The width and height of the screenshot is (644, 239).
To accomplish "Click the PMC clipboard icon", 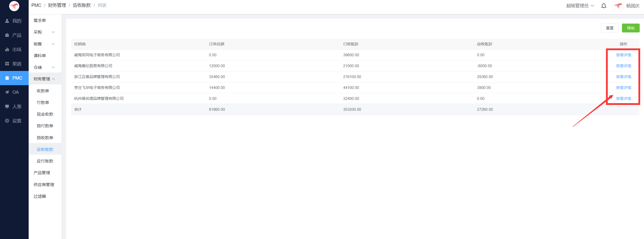I will coord(7,78).
